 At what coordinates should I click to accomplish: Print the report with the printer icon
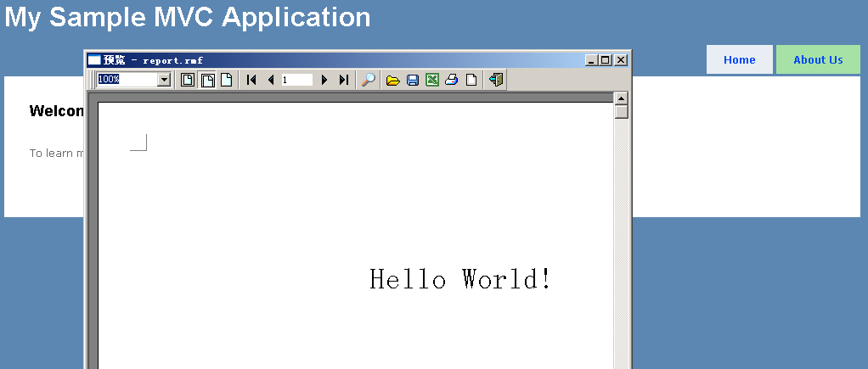(x=452, y=80)
